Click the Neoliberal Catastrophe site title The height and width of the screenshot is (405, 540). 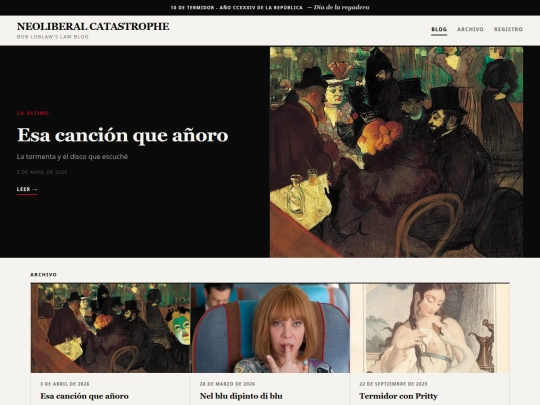tap(93, 26)
